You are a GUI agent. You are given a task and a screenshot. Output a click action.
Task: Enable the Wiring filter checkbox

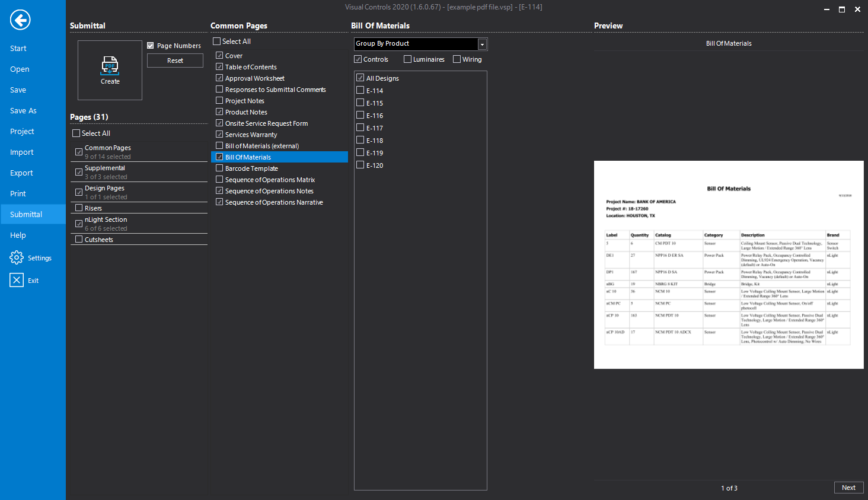pos(457,59)
